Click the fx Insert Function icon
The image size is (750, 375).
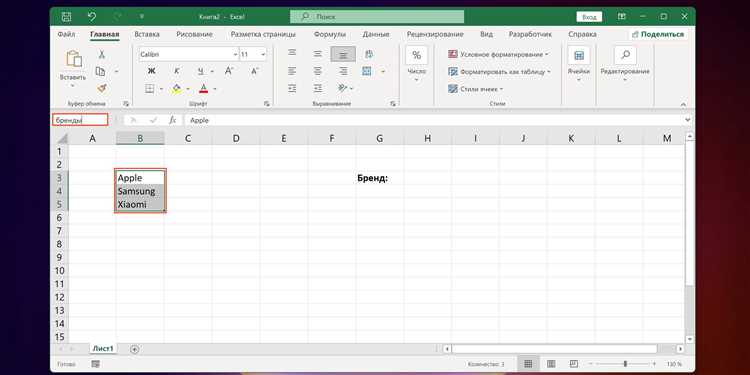point(173,120)
